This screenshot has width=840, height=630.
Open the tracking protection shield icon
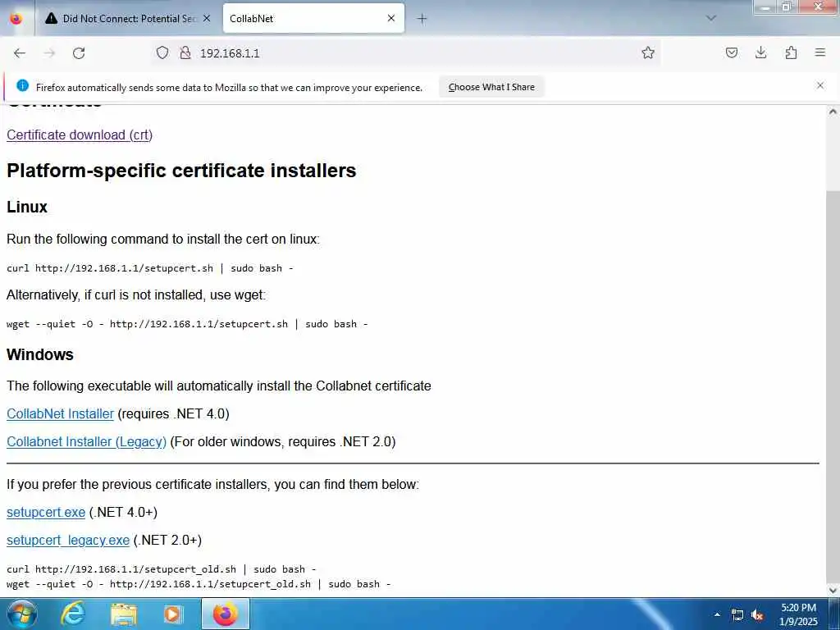tap(162, 52)
